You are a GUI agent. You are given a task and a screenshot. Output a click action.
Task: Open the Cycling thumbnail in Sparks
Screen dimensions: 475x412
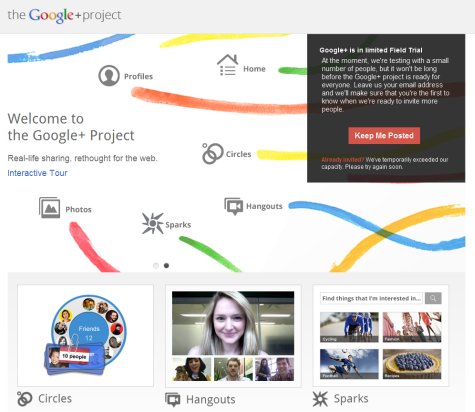click(x=349, y=327)
